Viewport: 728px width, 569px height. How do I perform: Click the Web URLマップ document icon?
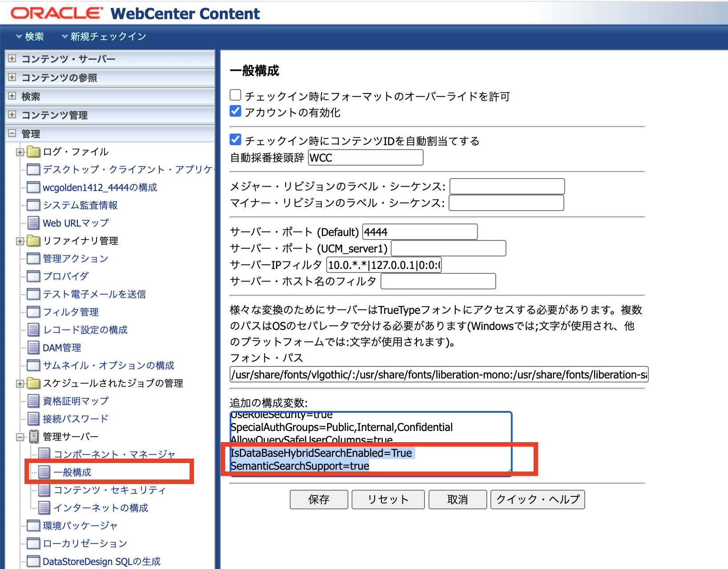tap(33, 223)
